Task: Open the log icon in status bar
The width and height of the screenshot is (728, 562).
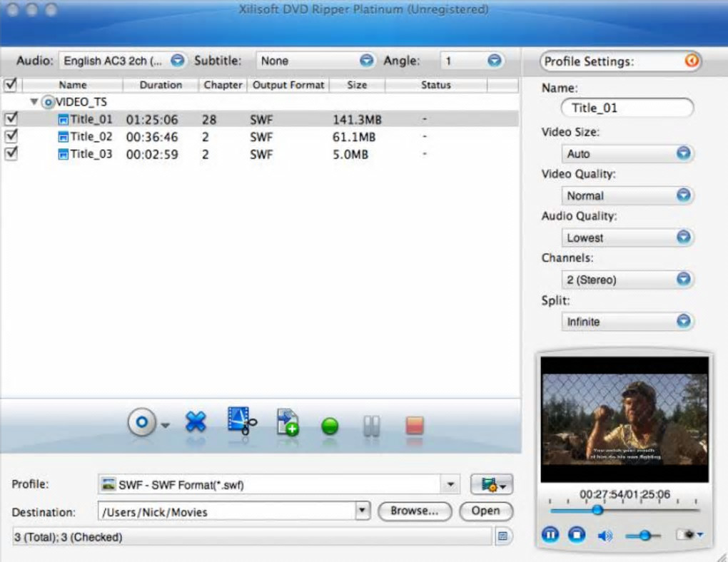Action: pos(502,536)
